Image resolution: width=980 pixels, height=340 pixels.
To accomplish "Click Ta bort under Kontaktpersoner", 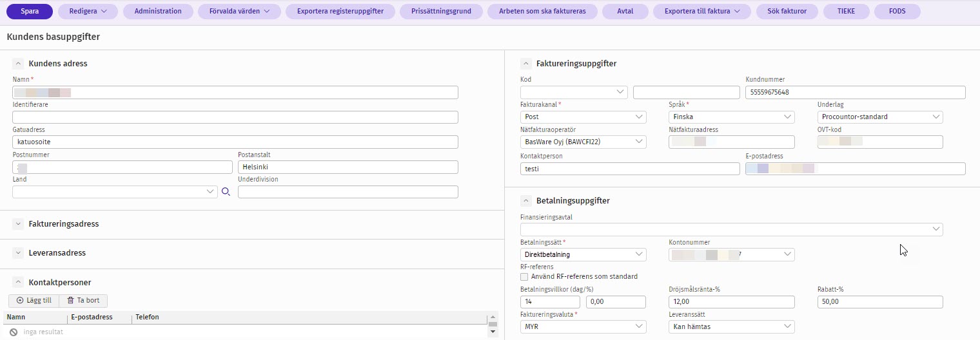I will coord(83,301).
